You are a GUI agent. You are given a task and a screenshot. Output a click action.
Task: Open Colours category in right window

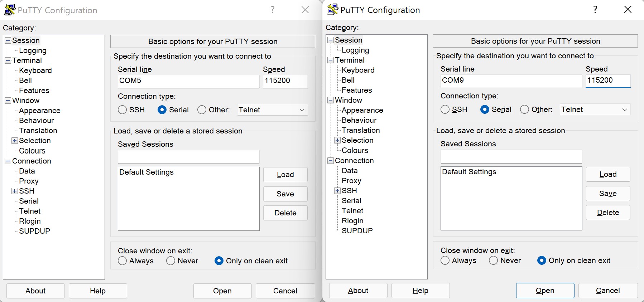point(355,150)
